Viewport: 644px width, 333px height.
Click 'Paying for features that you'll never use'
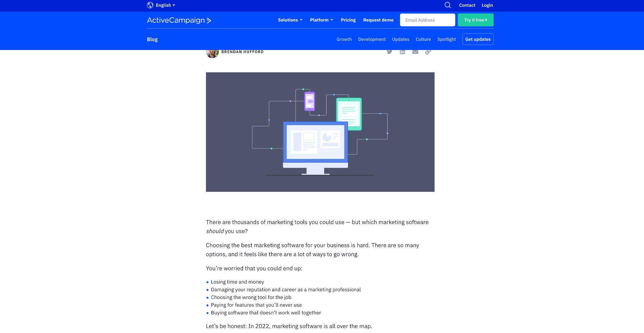pos(256,305)
